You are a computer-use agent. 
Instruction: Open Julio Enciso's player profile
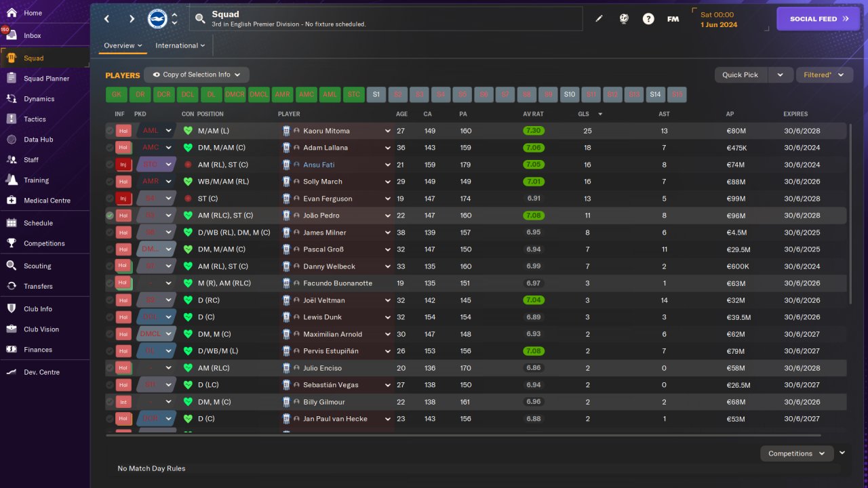coord(323,368)
